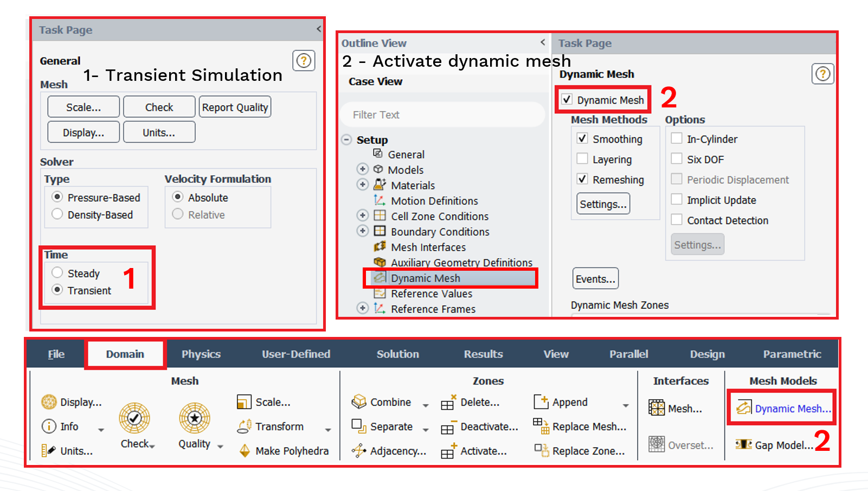
Task: Expand the Boundary Conditions tree node
Action: [x=363, y=231]
